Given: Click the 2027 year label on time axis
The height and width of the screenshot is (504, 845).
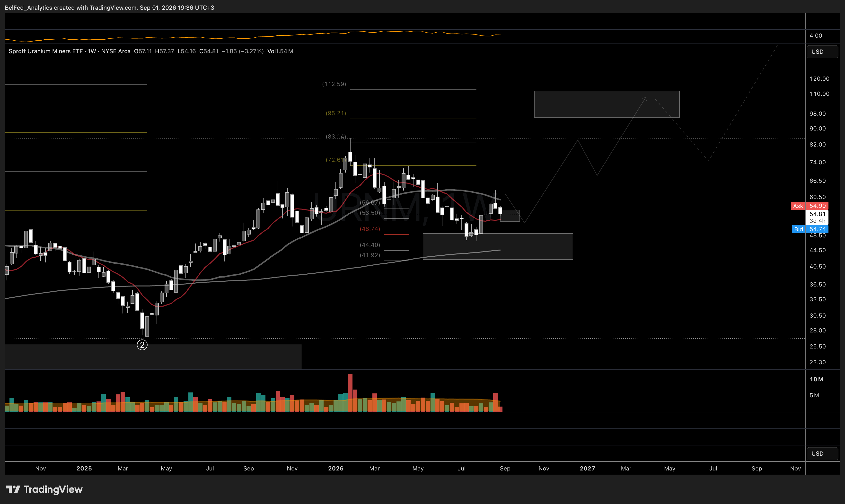Looking at the screenshot, I should click(588, 468).
